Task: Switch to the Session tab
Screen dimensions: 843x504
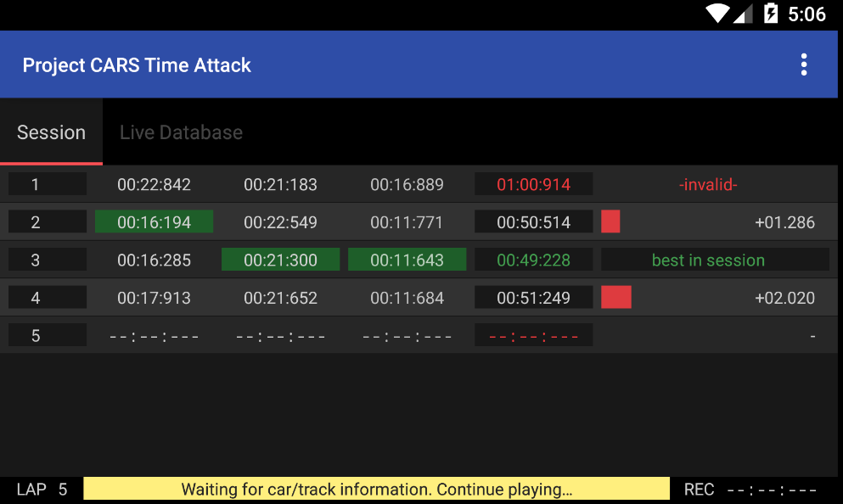Action: coord(51,132)
